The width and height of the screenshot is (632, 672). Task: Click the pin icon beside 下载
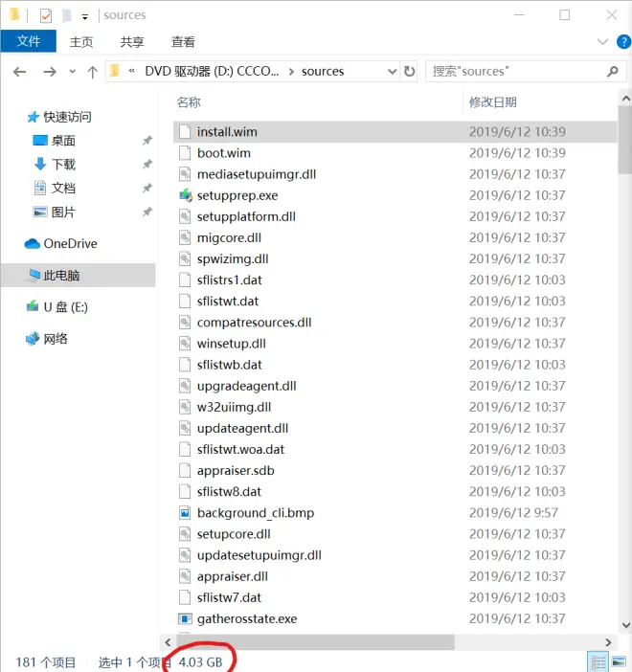click(x=147, y=164)
